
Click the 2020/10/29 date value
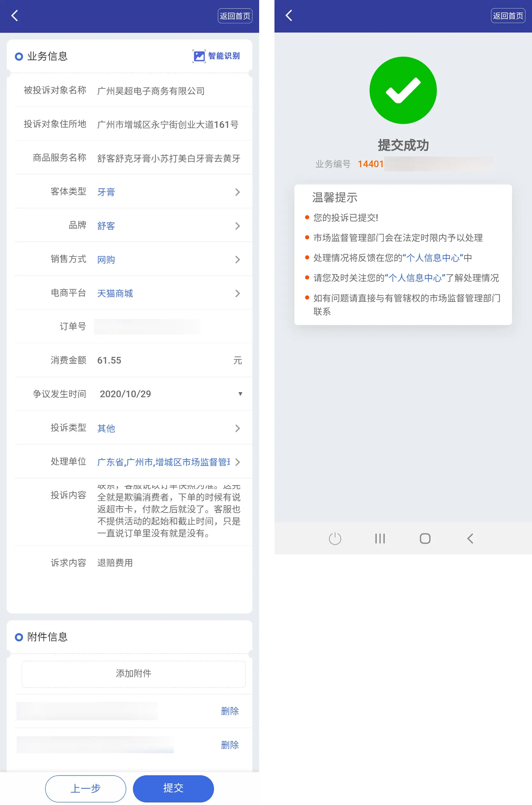coord(125,394)
